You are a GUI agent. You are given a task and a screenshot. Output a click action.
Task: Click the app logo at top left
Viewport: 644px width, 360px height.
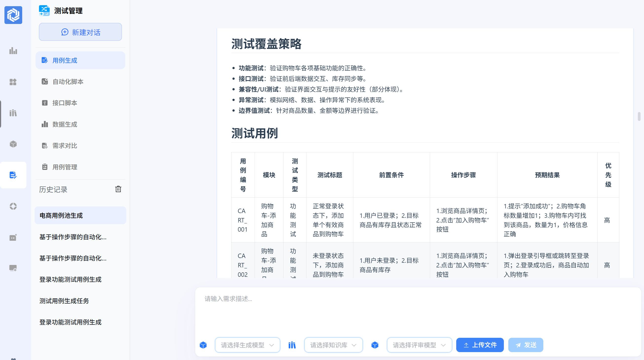point(13,15)
